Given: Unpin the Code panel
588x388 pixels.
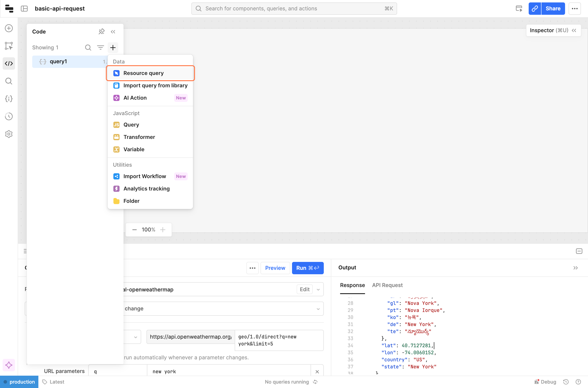Looking at the screenshot, I should click(x=101, y=32).
